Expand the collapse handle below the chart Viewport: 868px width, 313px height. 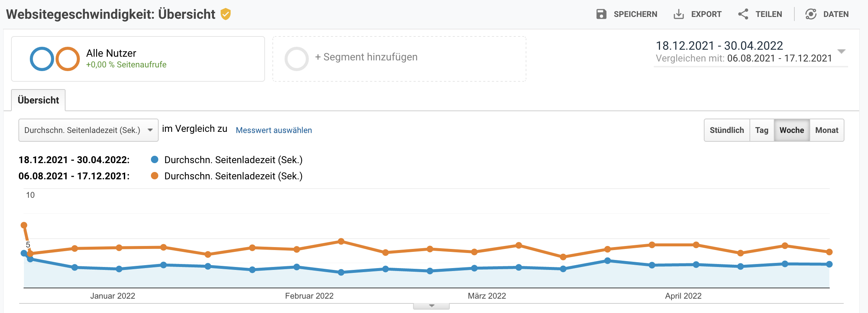(431, 306)
